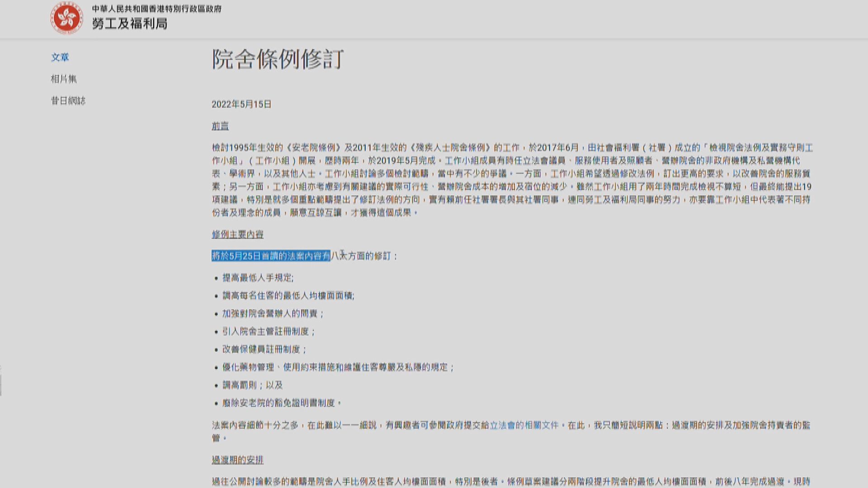868x488 pixels.
Task: Open the 相片集 photo album section
Action: [x=64, y=78]
